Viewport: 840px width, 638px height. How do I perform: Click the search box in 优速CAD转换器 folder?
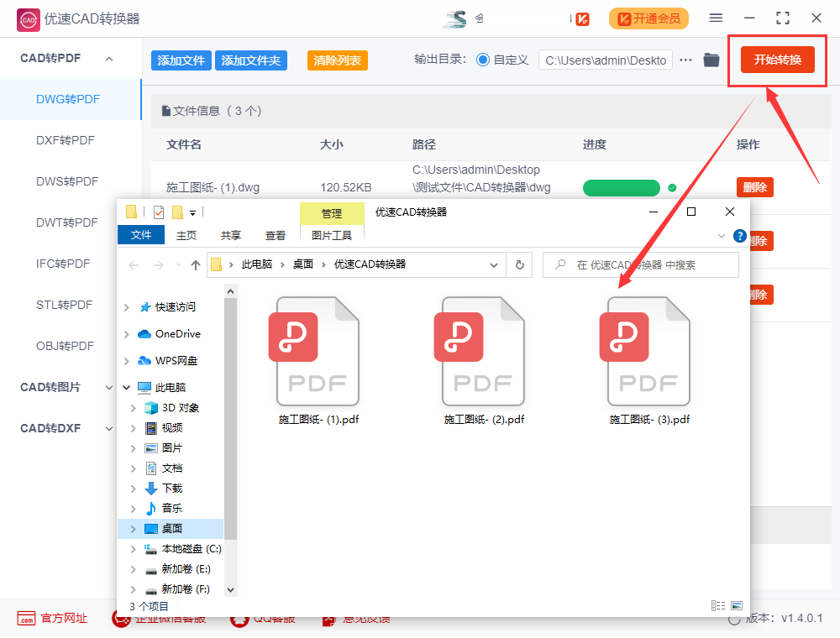[x=641, y=265]
